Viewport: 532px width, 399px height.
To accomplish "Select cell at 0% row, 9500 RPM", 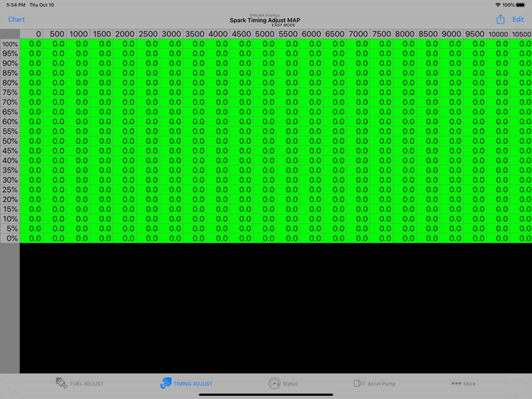I will pyautogui.click(x=475, y=238).
